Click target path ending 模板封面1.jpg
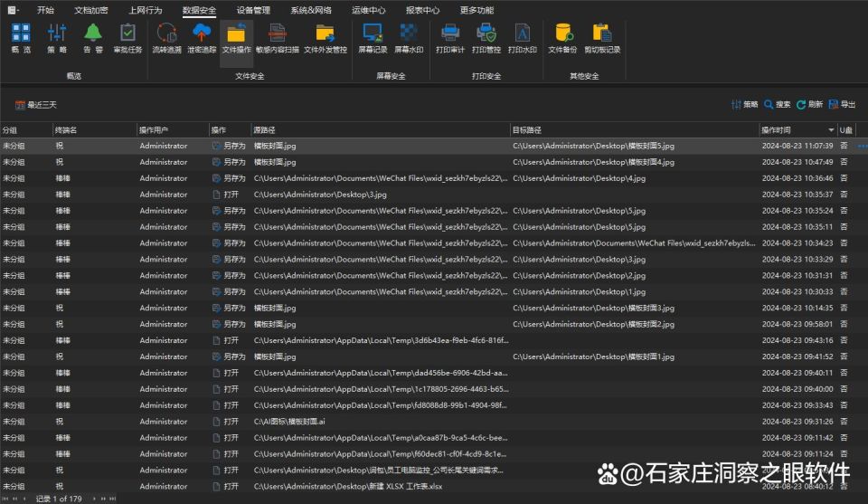868x504 pixels. (593, 357)
